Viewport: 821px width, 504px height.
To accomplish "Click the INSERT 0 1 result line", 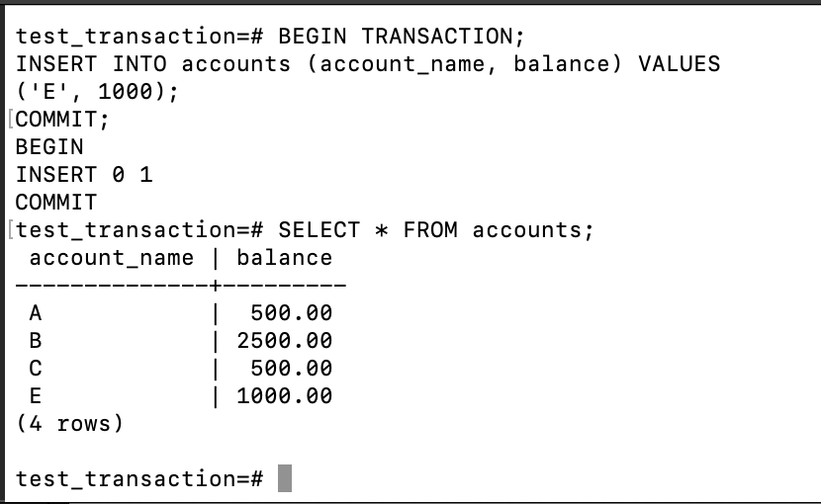I will coord(84,175).
